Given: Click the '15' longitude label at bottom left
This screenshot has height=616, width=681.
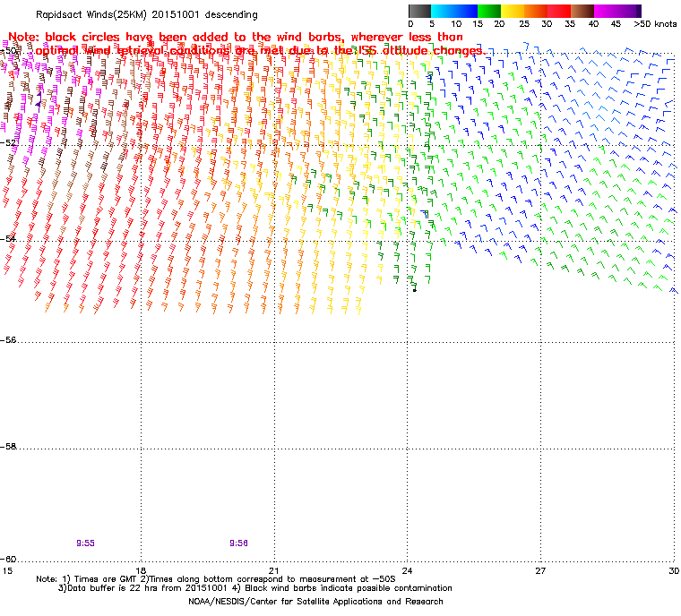Looking at the screenshot, I should [x=7, y=570].
